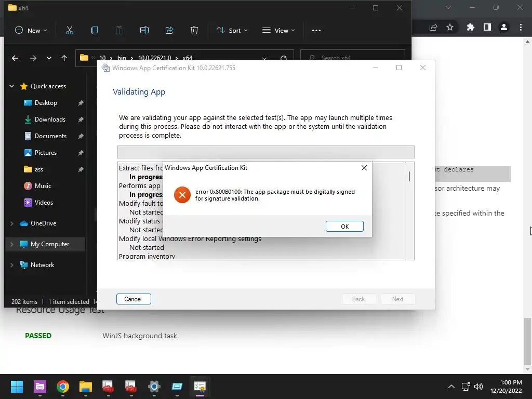
Task: Click the Rename icon in Explorer toolbar
Action: [144, 30]
